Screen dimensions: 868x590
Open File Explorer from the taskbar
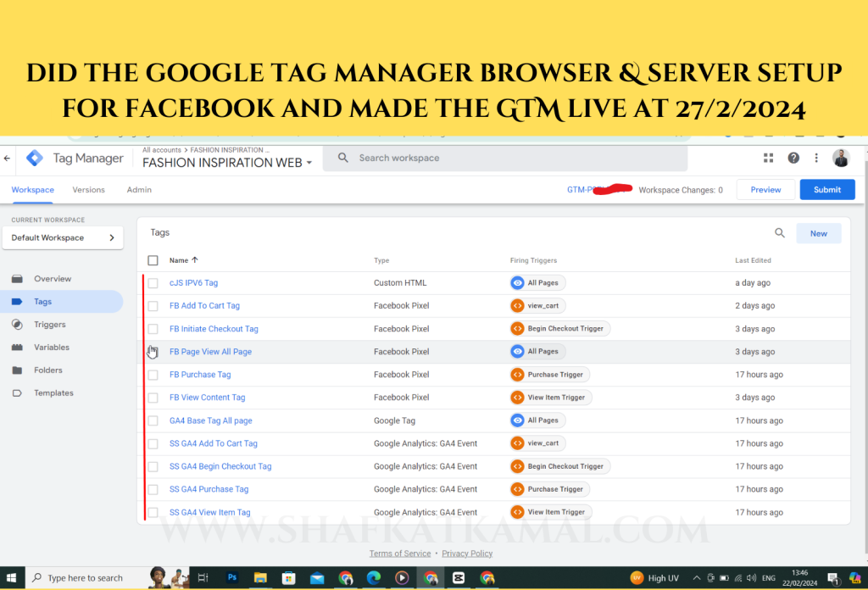260,578
